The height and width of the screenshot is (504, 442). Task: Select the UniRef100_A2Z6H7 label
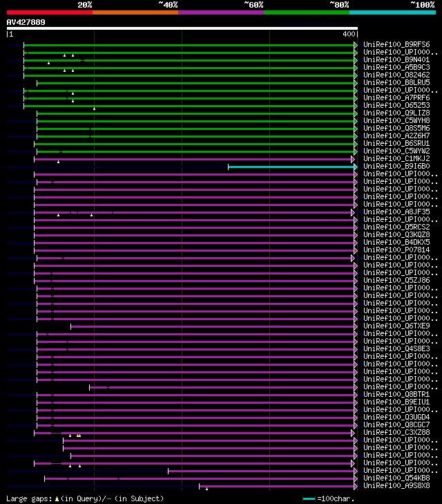(x=396, y=136)
